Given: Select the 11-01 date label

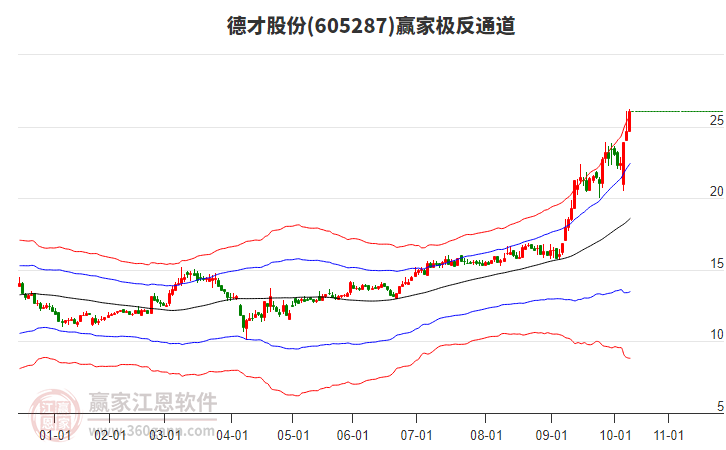Looking at the screenshot, I should pos(669,436).
